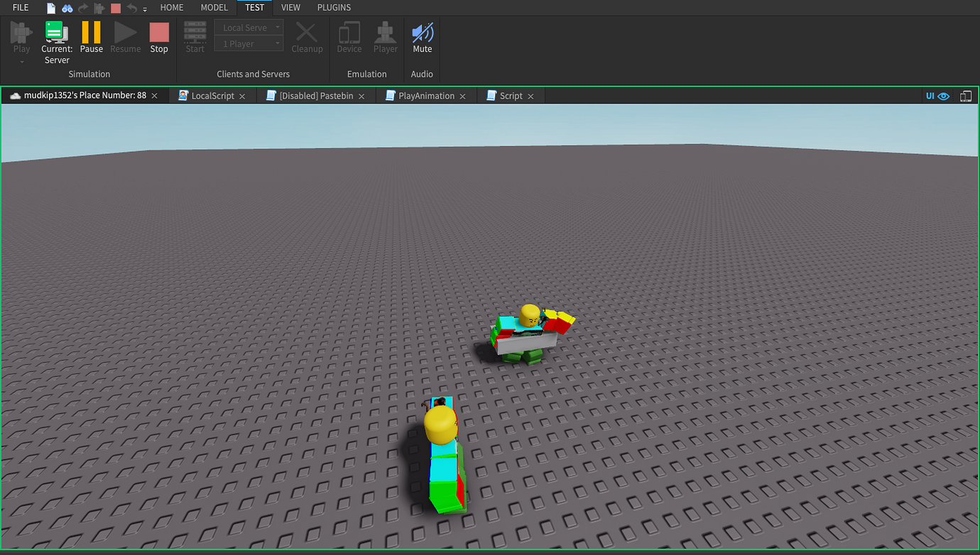Toggle the device orientation switcher
Image resolution: width=980 pixels, height=555 pixels.
click(966, 95)
